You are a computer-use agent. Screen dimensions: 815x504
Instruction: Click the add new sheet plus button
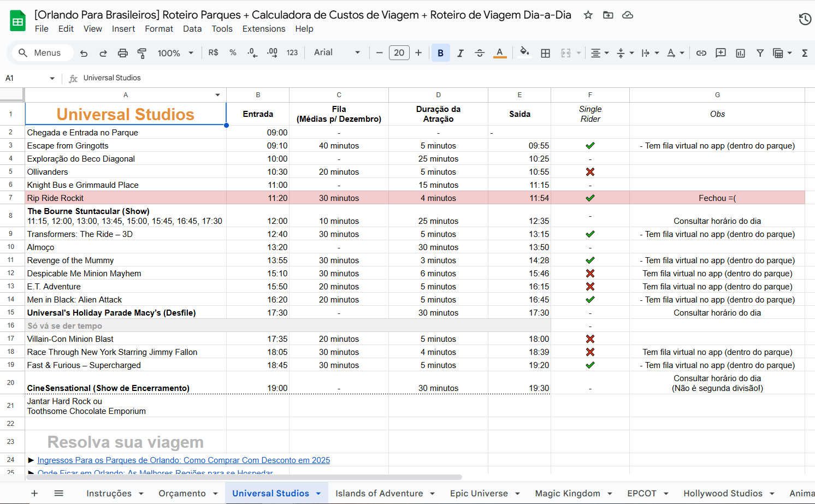34,494
